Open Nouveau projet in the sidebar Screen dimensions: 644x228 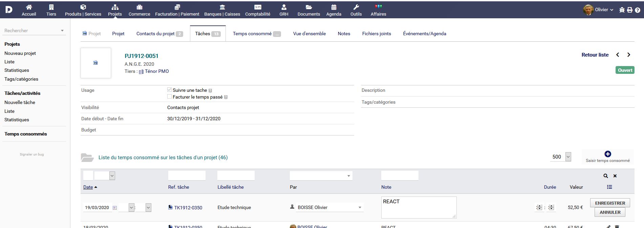(x=20, y=53)
